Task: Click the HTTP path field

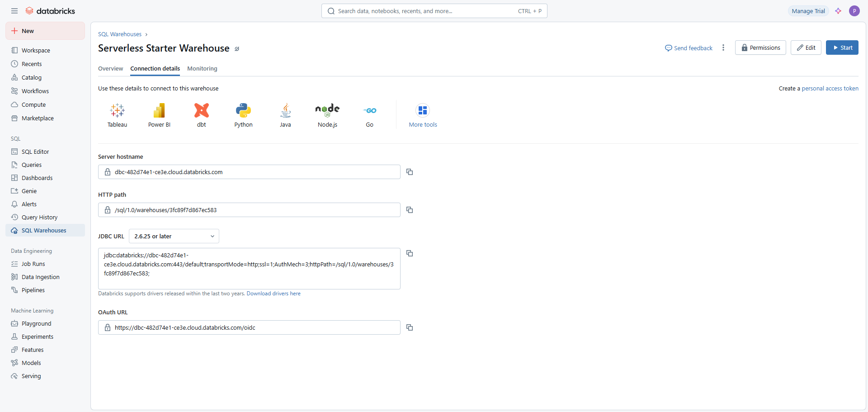Action: [x=249, y=210]
